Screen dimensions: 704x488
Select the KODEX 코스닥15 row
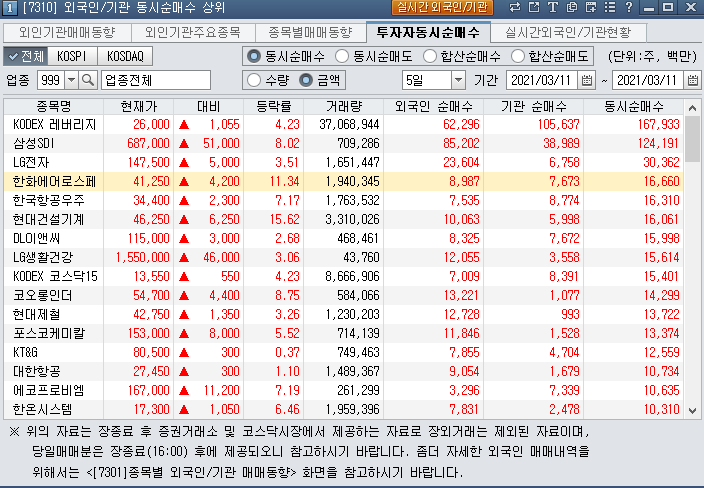point(343,276)
